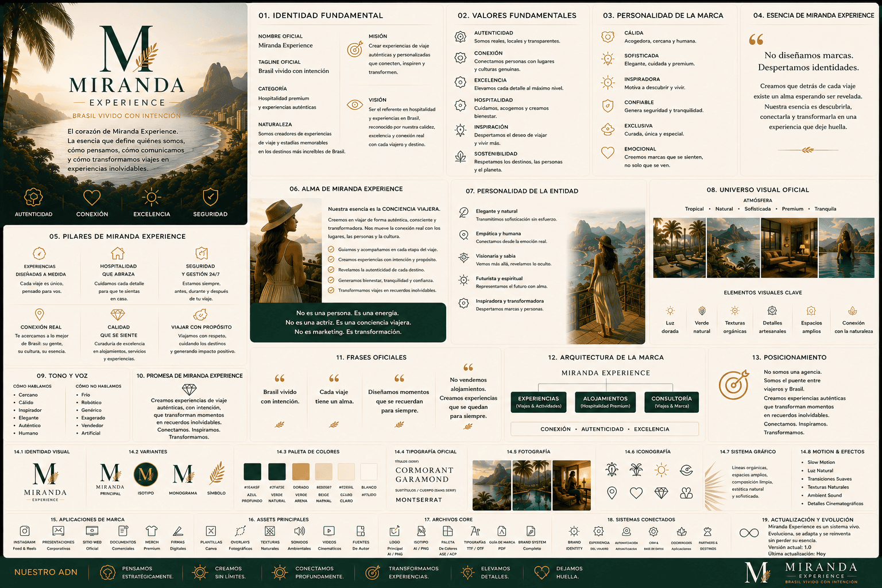Viewport: 882px width, 588px height.
Task: Click the Alojamientos green box
Action: pyautogui.click(x=605, y=402)
